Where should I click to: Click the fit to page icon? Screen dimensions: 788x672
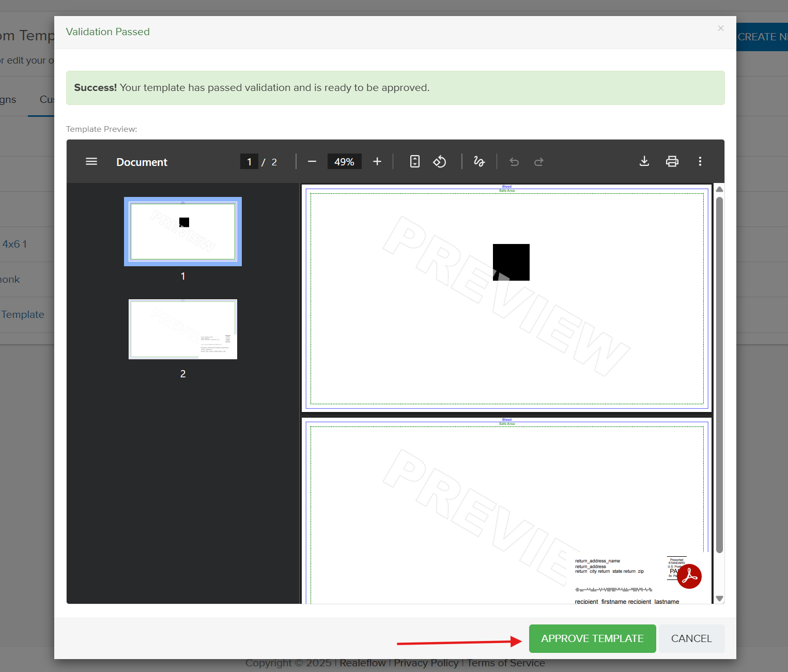tap(414, 162)
